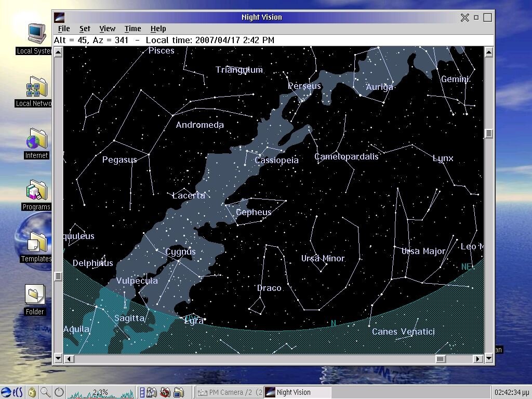Open the Time menu
The height and width of the screenshot is (399, 532).
pos(132,29)
